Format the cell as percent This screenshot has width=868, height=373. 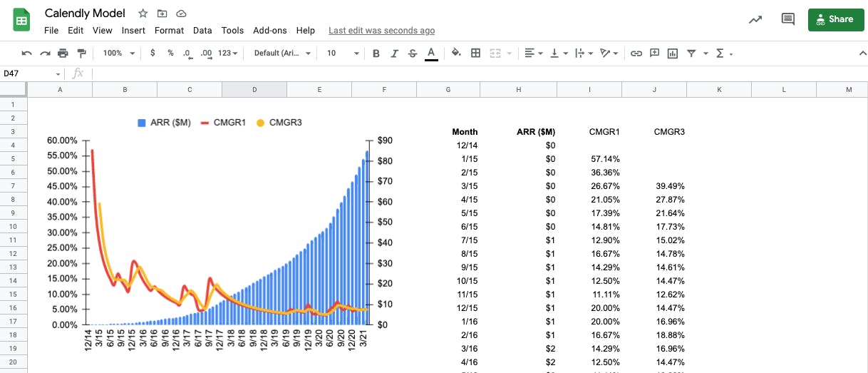tap(170, 53)
